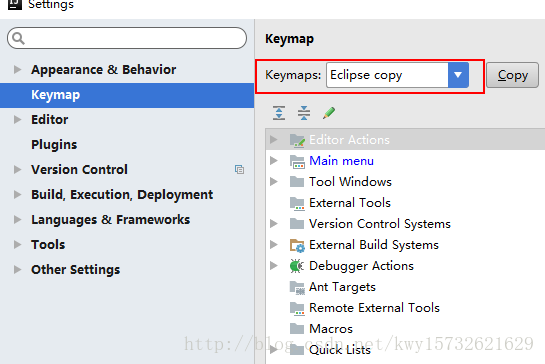The image size is (545, 364).
Task: Select the Macros row text
Action: coord(331,329)
